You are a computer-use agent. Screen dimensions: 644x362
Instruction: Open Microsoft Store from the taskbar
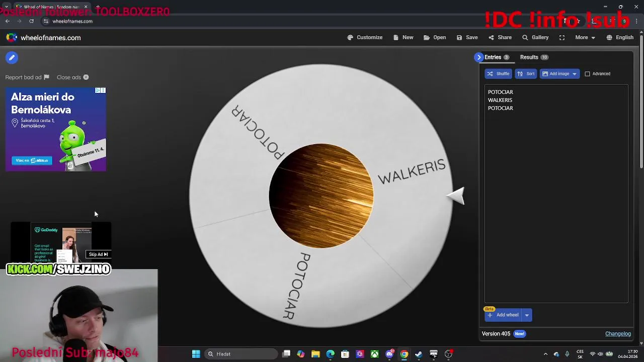345,354
